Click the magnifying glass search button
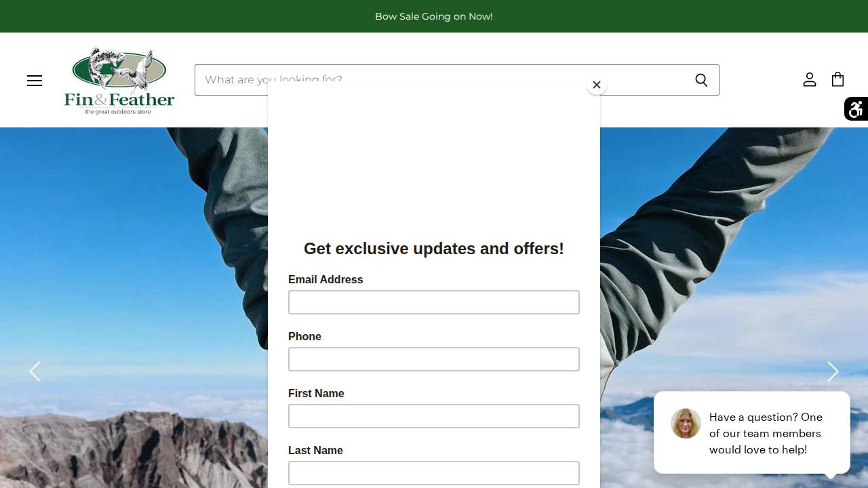868x488 pixels. (701, 80)
